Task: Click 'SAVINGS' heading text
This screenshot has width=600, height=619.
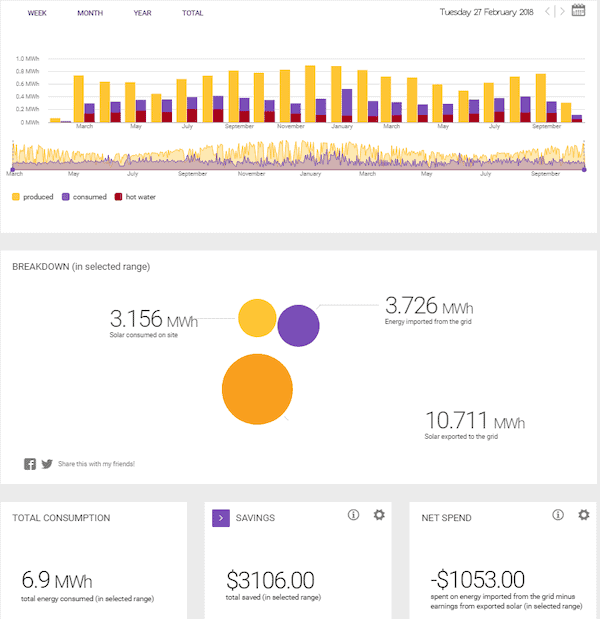Action: (x=255, y=518)
